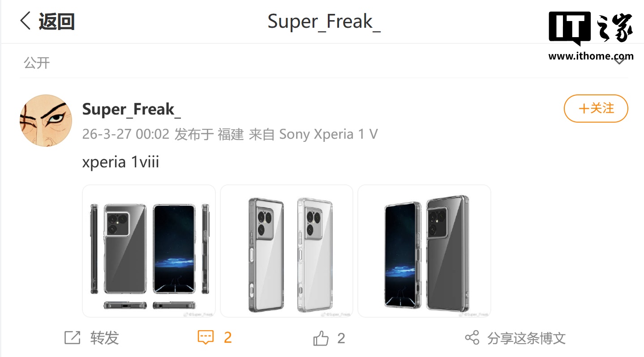Open second clear case image thumbnail
This screenshot has height=357, width=644.
[287, 251]
